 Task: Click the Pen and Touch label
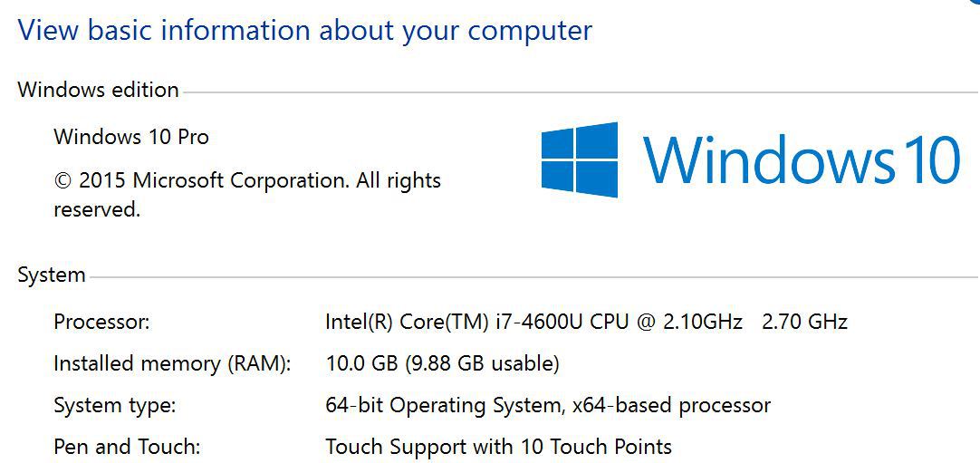coord(127,447)
